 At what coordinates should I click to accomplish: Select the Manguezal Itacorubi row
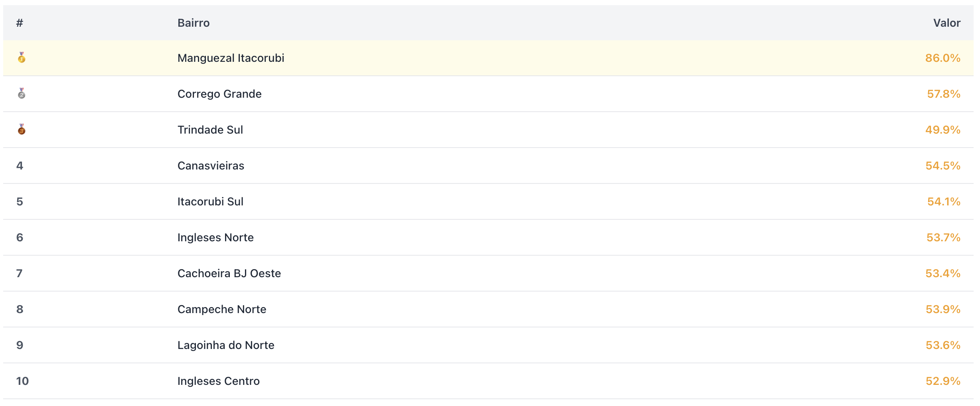(231, 58)
